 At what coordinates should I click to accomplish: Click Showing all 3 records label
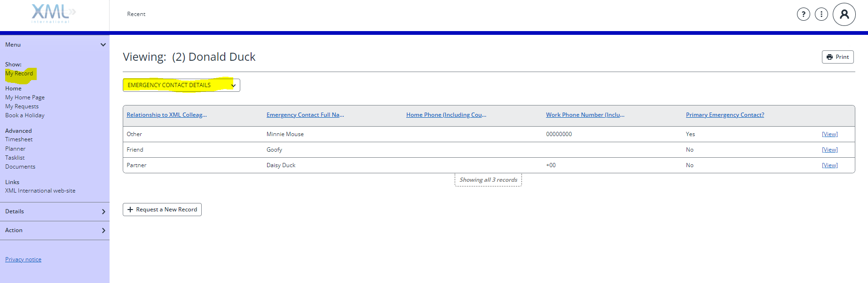coord(488,180)
